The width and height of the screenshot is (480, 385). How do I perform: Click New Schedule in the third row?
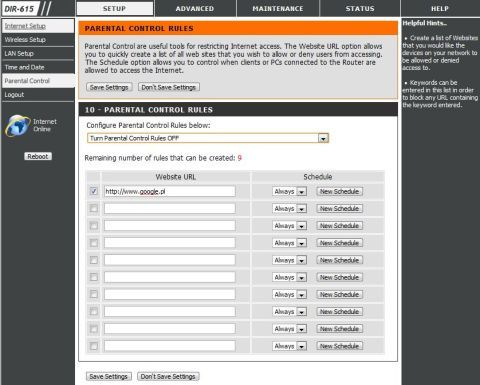point(339,226)
